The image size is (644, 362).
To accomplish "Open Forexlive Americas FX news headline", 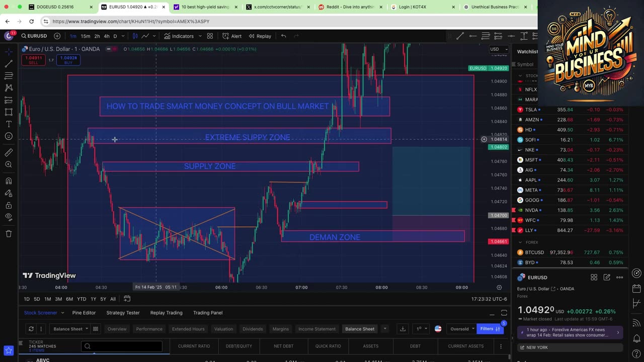I will (571, 333).
